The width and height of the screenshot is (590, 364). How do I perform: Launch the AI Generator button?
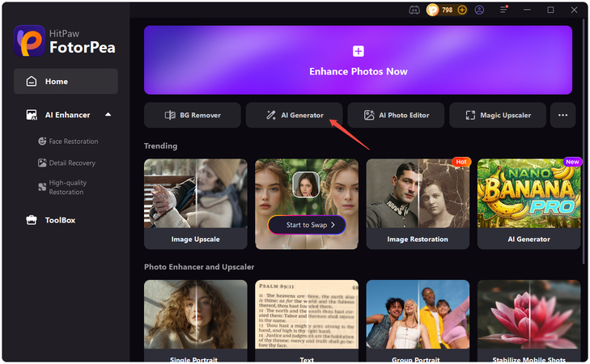(x=295, y=115)
